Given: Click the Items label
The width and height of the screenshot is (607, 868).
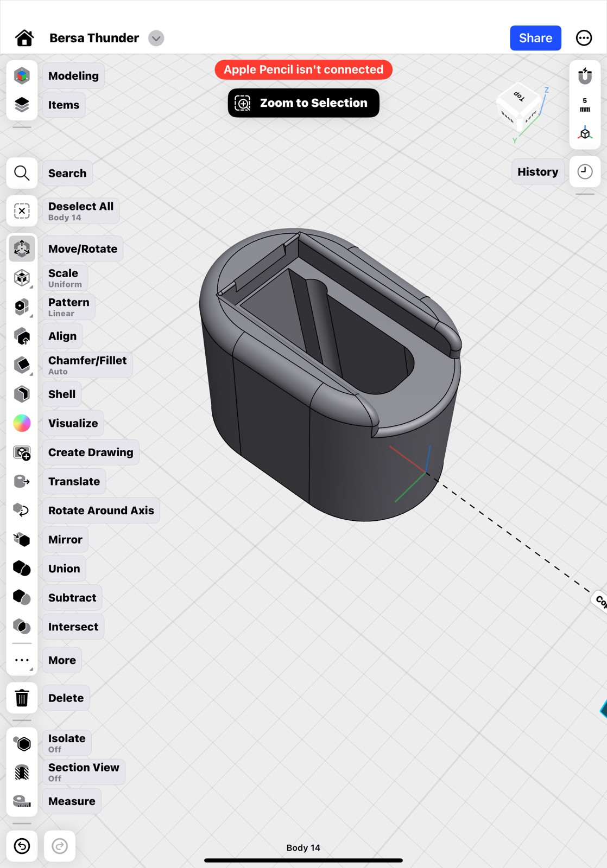Looking at the screenshot, I should point(64,105).
